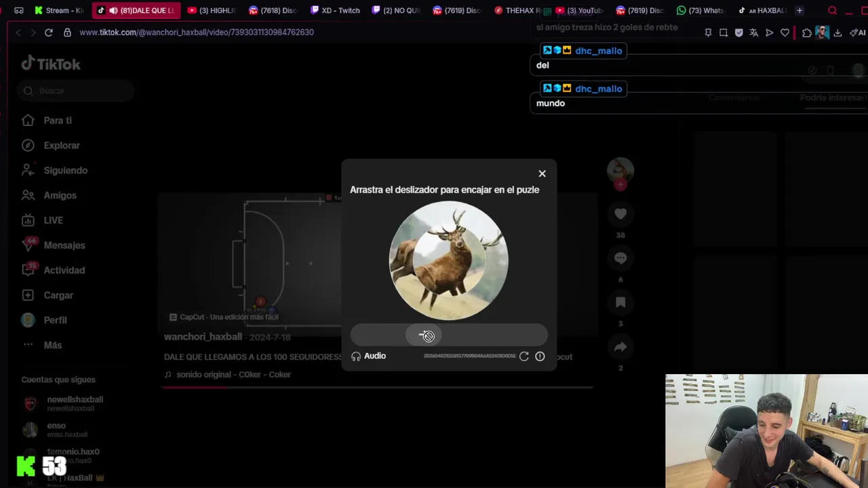Open the page translate icon
Image resolution: width=868 pixels, height=488 pixels.
click(753, 33)
